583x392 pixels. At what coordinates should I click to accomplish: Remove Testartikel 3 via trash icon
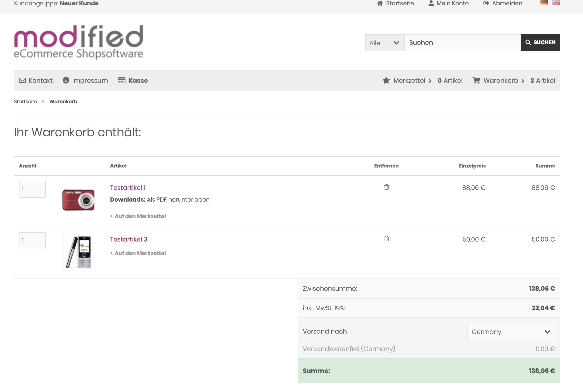[386, 239]
